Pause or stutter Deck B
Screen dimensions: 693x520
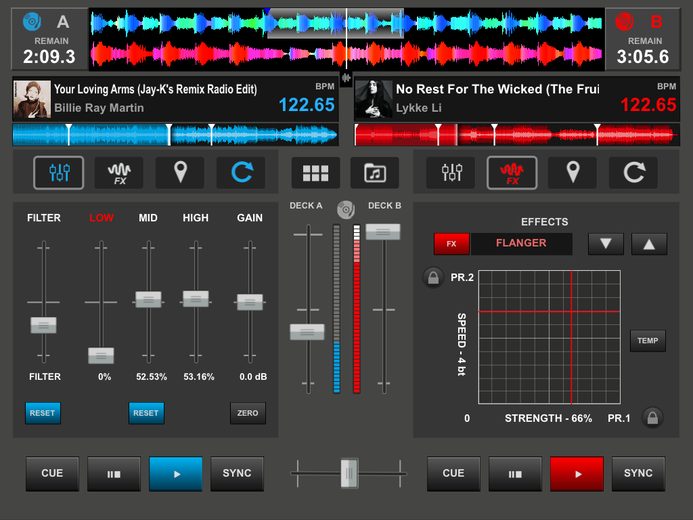pyautogui.click(x=515, y=474)
